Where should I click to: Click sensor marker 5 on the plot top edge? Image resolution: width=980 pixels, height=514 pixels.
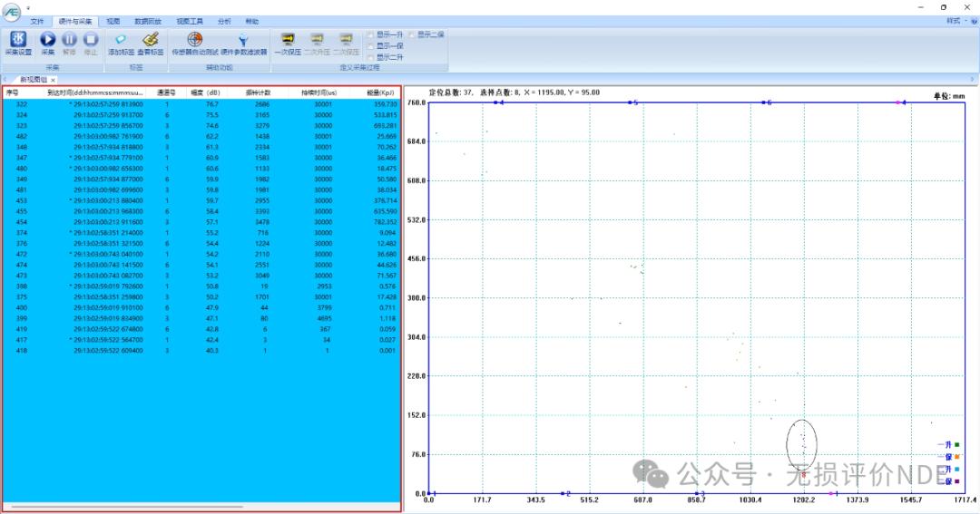630,102
